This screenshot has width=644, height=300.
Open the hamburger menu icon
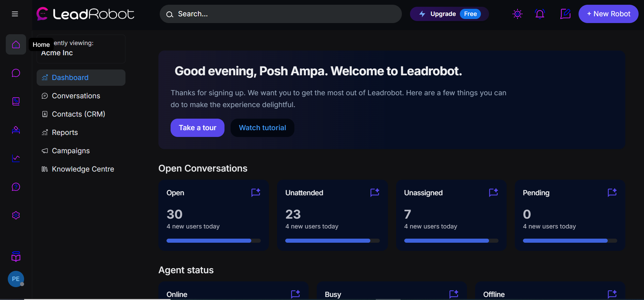coord(15,14)
